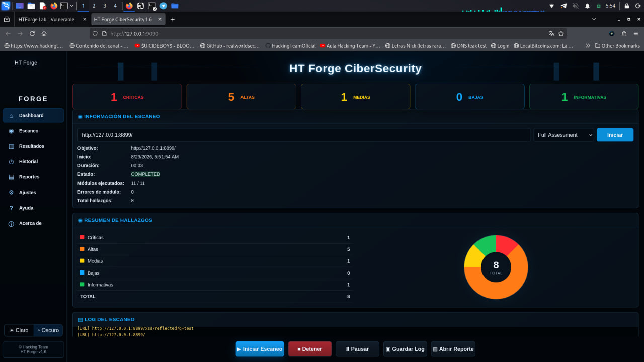644x362 pixels.
Task: Click the Altas row in findings summary
Action: pyautogui.click(x=215, y=249)
